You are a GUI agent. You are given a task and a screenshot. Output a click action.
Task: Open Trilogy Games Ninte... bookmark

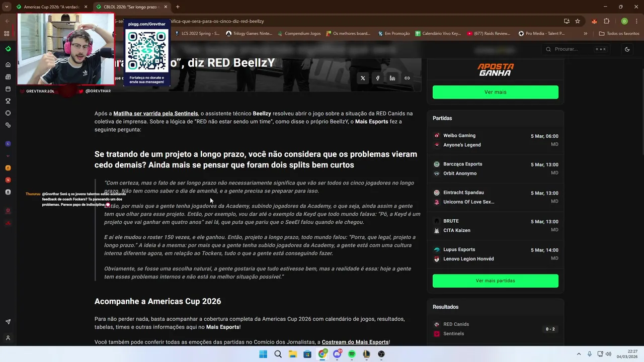pyautogui.click(x=249, y=34)
